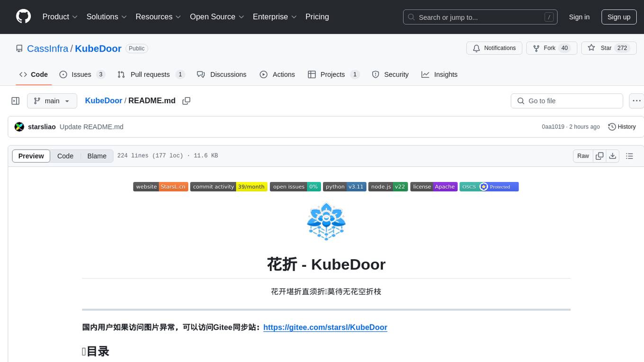Open the gitee.com/starsl/KubeDoor link

pyautogui.click(x=325, y=327)
